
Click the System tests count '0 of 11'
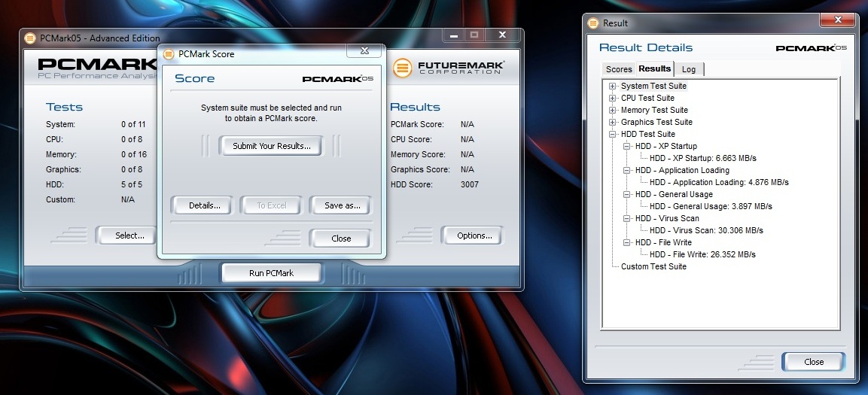coord(133,124)
